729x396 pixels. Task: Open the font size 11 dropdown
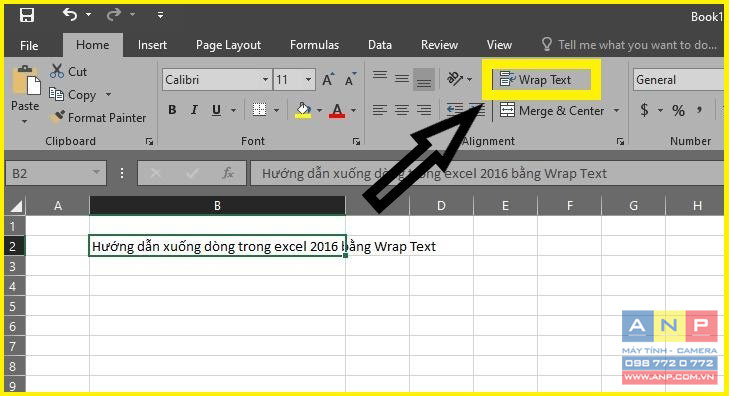[308, 79]
